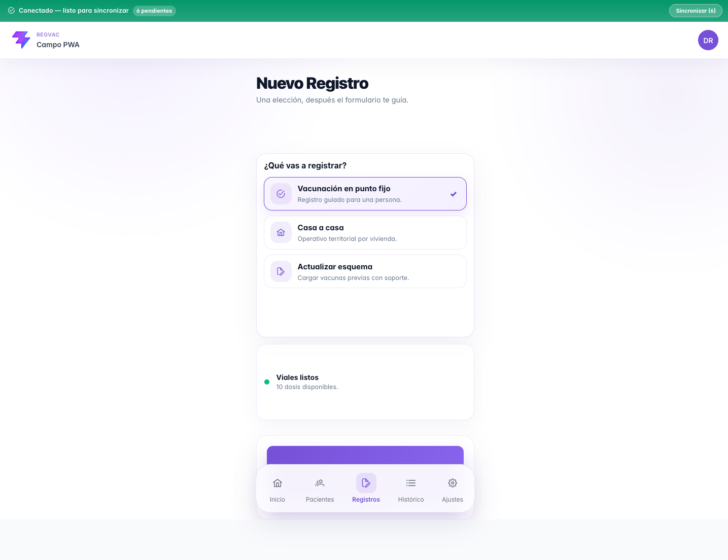The height and width of the screenshot is (560, 728).
Task: Click the Casa a casa house icon
Action: pyautogui.click(x=281, y=233)
